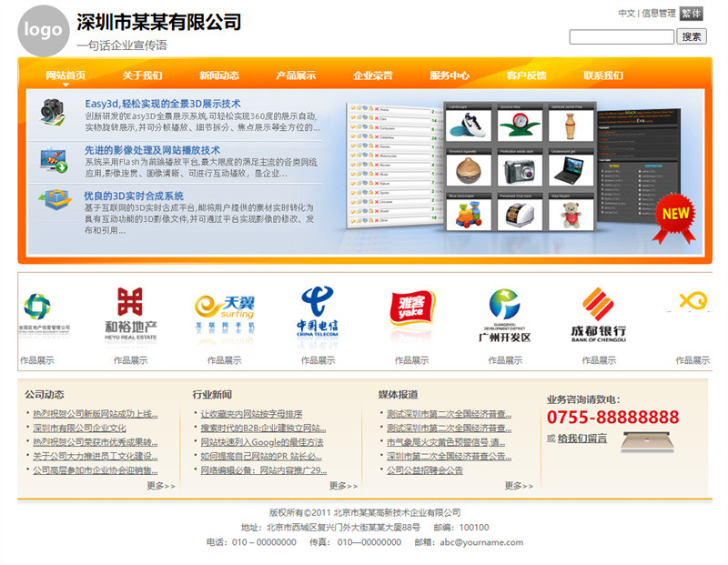Click the 3D cube icon for 实时合成系统
Screen dimensions: 728x565
pos(56,199)
